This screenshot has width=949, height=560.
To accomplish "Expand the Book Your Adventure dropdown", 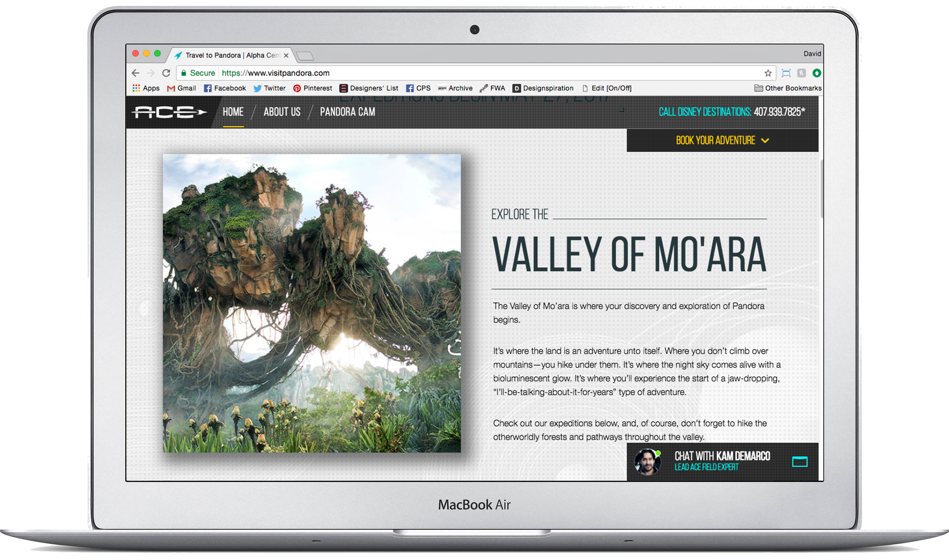I will point(722,140).
